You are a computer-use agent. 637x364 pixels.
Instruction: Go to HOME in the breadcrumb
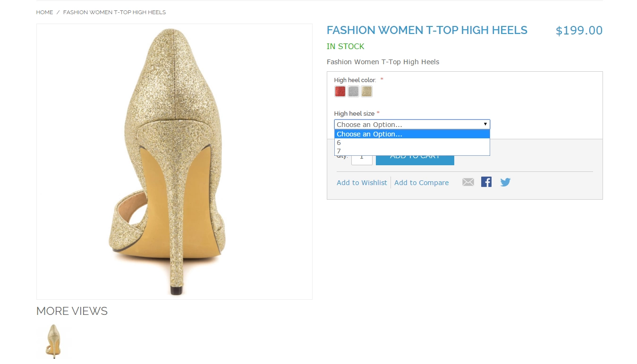pos(44,12)
